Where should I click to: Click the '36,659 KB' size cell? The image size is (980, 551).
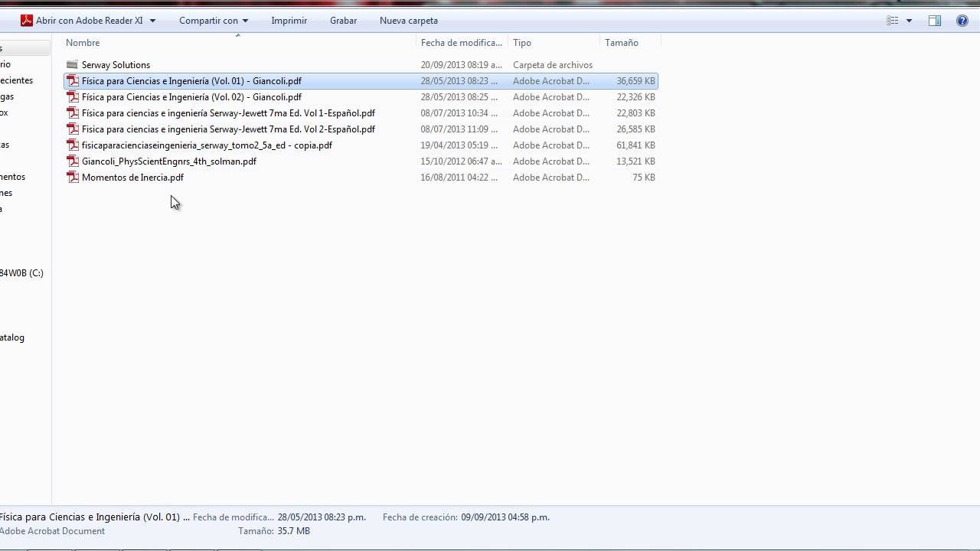pyautogui.click(x=635, y=81)
